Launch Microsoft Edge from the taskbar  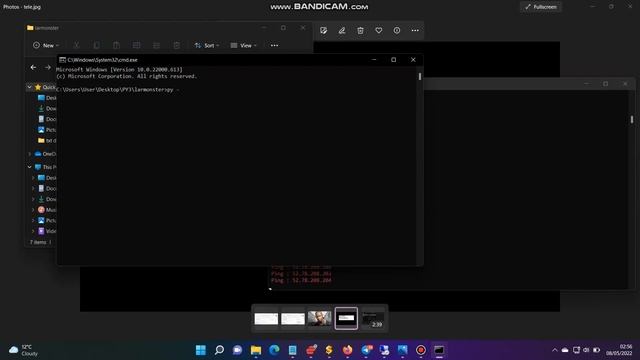[274, 350]
